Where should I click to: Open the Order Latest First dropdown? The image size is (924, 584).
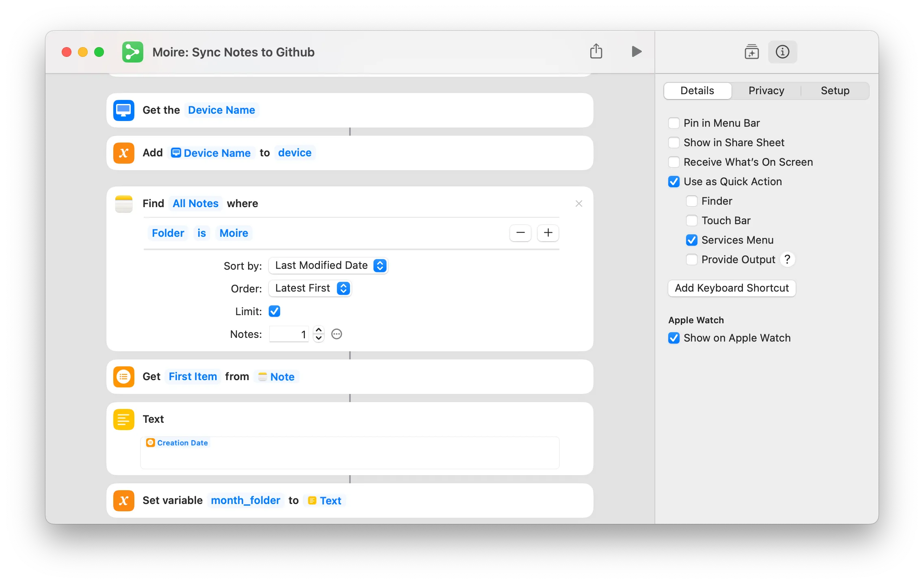tap(310, 288)
